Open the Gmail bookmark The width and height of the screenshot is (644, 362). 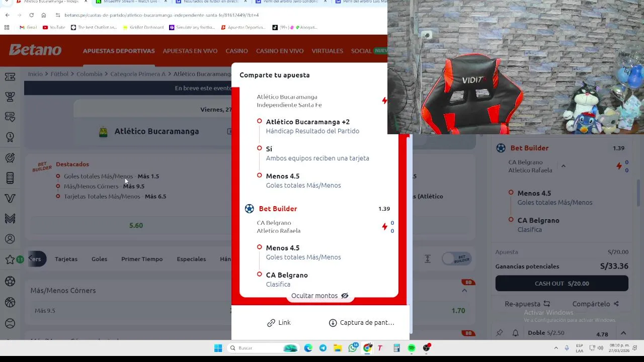(28, 27)
